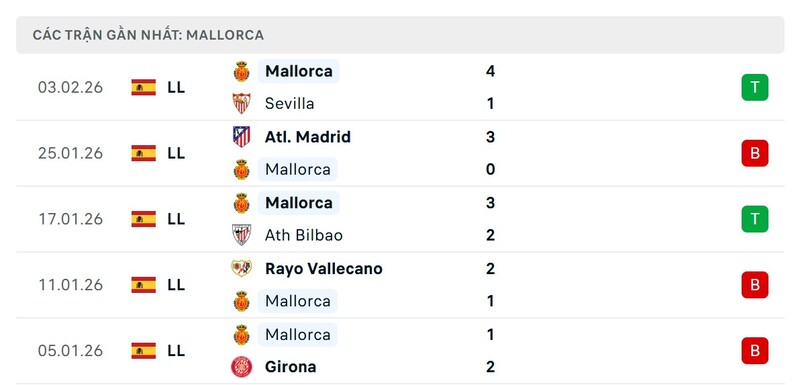Open the Atl. Madrid team link

click(308, 137)
